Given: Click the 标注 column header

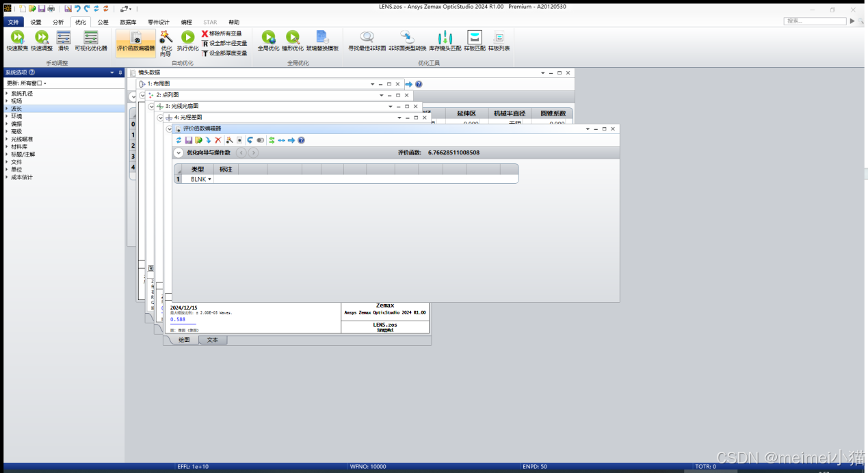Looking at the screenshot, I should (226, 169).
